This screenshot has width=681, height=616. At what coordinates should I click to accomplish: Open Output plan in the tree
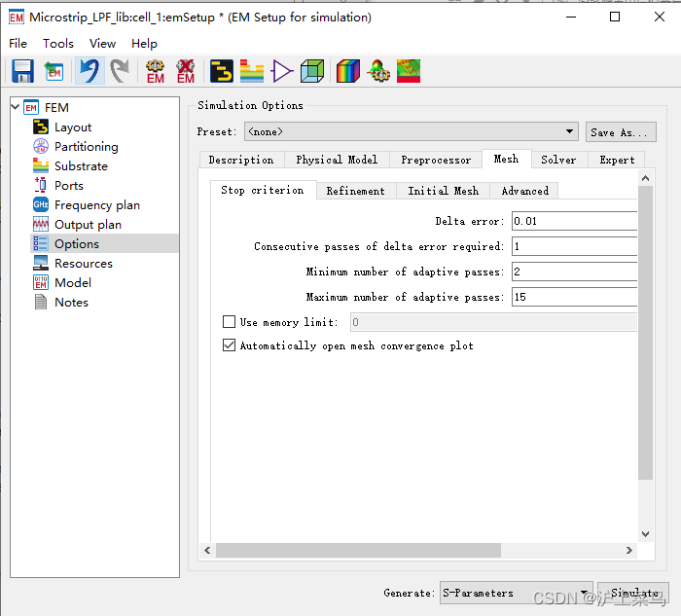point(88,225)
